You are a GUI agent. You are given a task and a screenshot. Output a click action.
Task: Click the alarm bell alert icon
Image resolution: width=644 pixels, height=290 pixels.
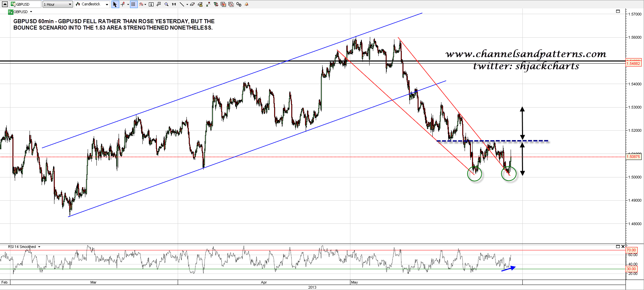(x=246, y=4)
